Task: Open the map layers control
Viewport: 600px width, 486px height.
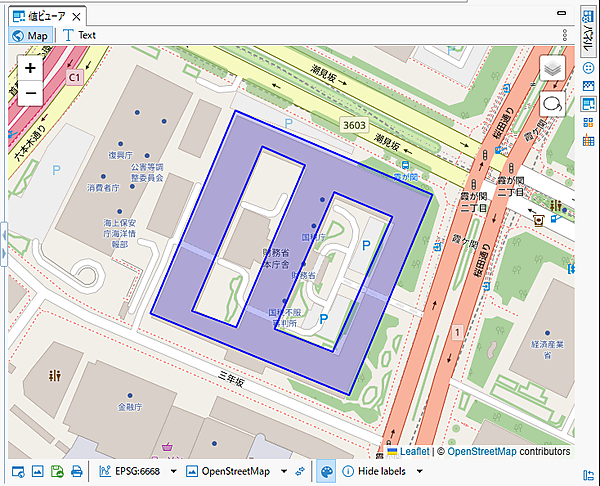Action: 553,68
